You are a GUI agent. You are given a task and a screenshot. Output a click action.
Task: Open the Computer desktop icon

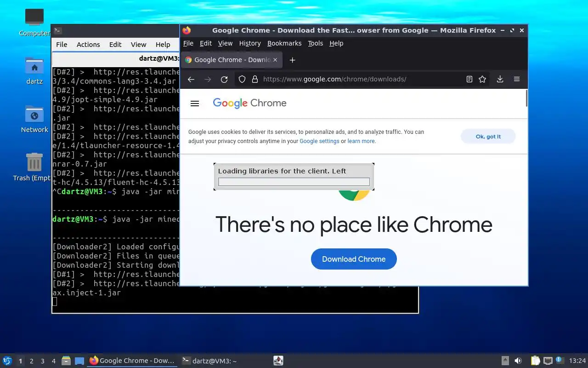34,22
